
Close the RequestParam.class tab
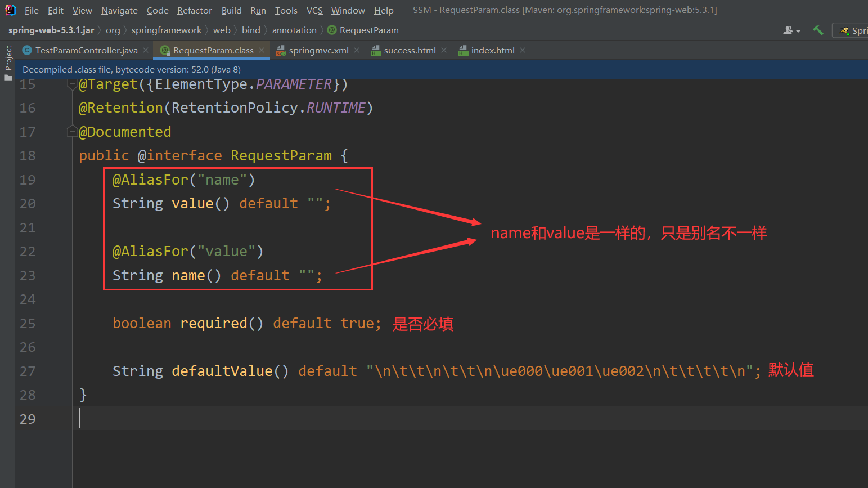coord(262,50)
